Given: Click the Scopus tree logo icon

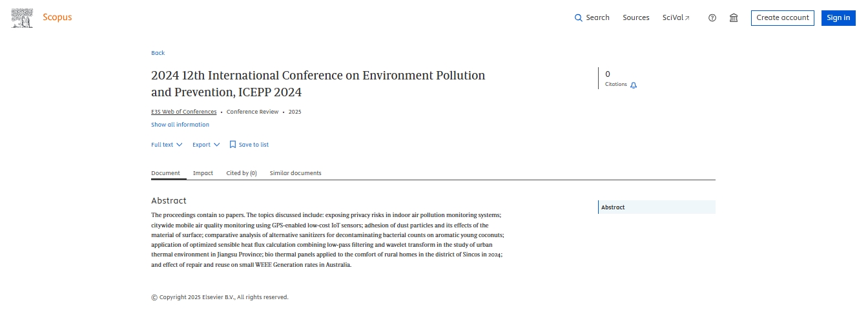Looking at the screenshot, I should [22, 18].
